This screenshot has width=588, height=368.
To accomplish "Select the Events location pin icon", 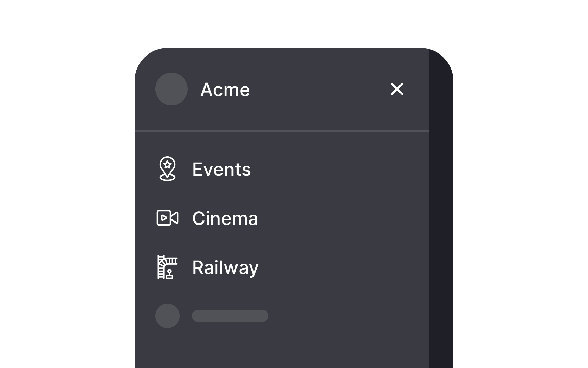I will 167,169.
